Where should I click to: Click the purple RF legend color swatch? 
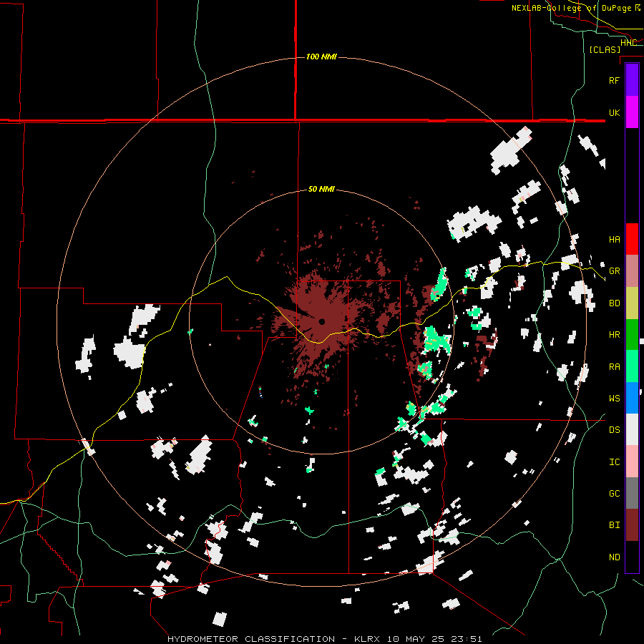click(632, 80)
